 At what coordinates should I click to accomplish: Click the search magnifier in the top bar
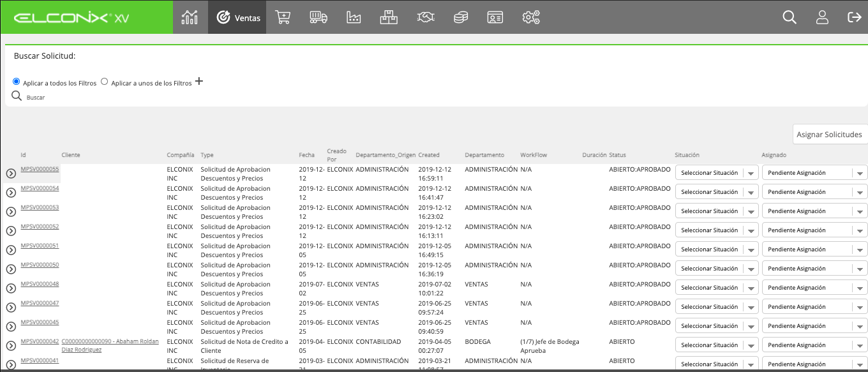[x=789, y=17]
